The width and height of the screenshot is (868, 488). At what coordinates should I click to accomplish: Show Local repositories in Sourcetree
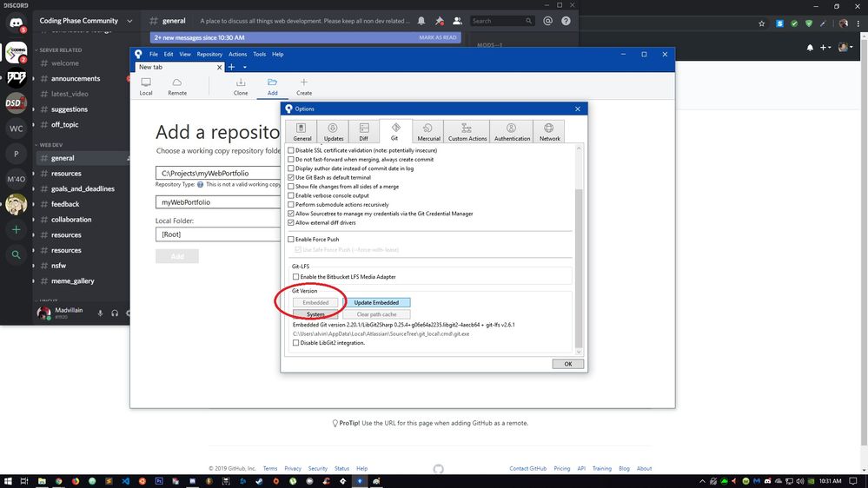(x=146, y=86)
